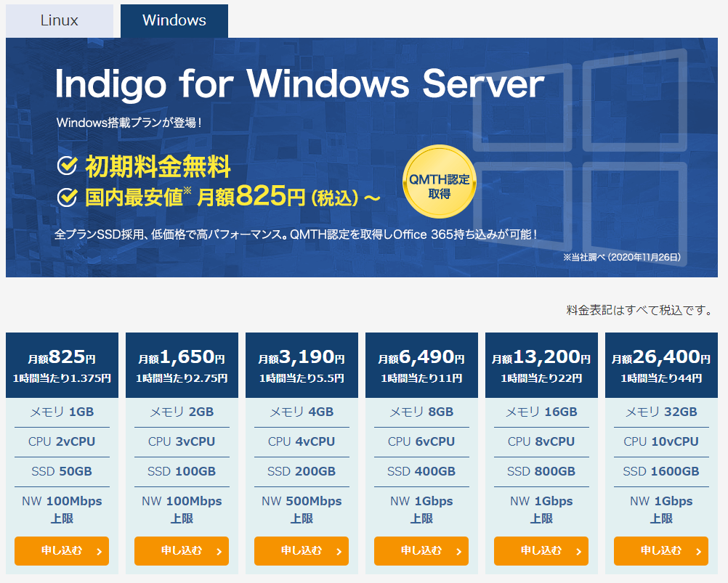Image resolution: width=728 pixels, height=583 pixels.
Task: Click SSD 800GB specification text
Action: point(541,471)
